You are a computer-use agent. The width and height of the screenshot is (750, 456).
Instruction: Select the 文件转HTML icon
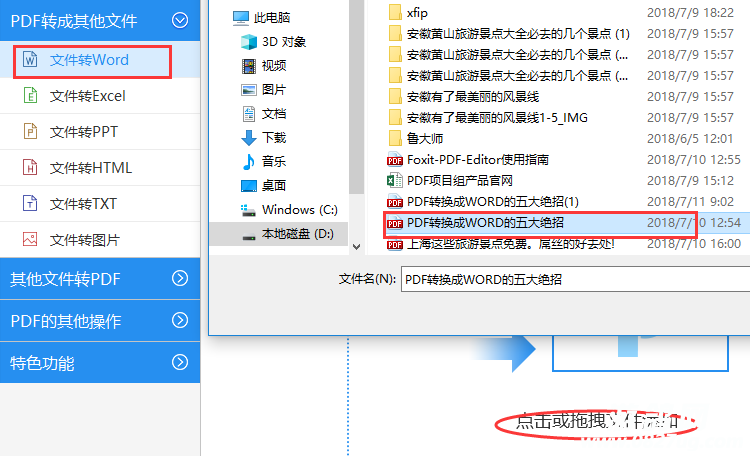click(x=30, y=167)
